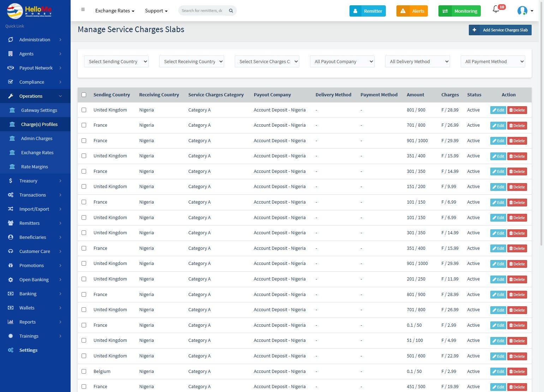Check the France row with charges F / 29.99
The width and height of the screenshot is (544, 392).
[84, 140]
